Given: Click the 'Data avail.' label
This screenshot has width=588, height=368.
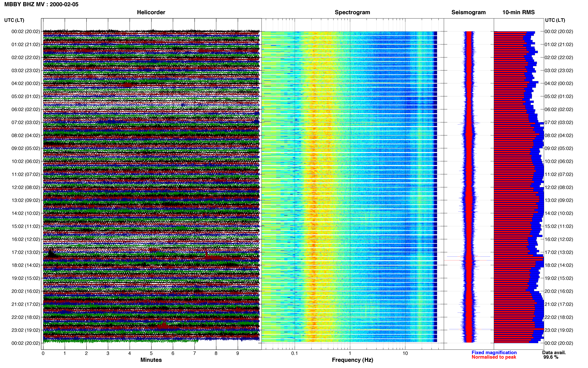Looking at the screenshot, I should tap(554, 352).
